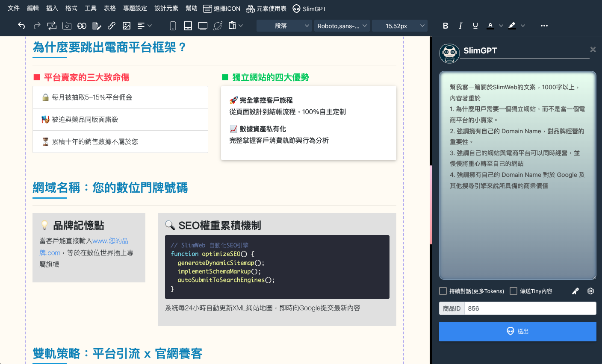Open the Roboto font family dropdown
This screenshot has width=602, height=364.
click(342, 26)
